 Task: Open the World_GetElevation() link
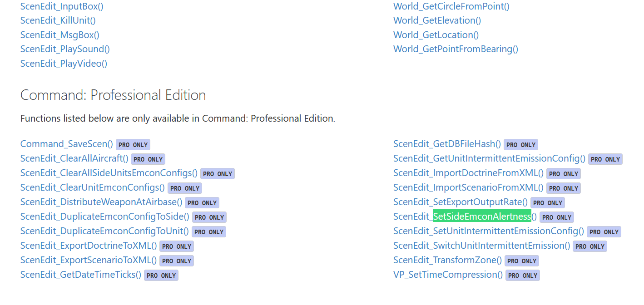tap(437, 20)
